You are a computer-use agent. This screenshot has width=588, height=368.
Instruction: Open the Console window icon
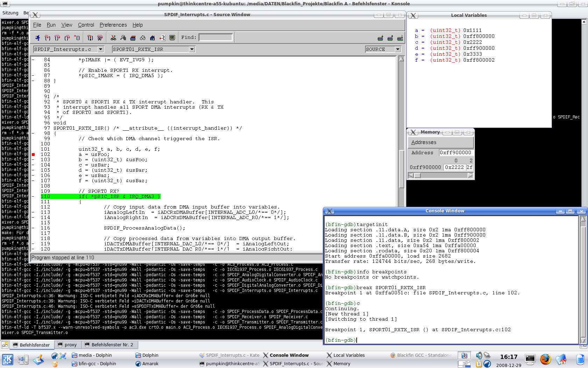tap(172, 38)
